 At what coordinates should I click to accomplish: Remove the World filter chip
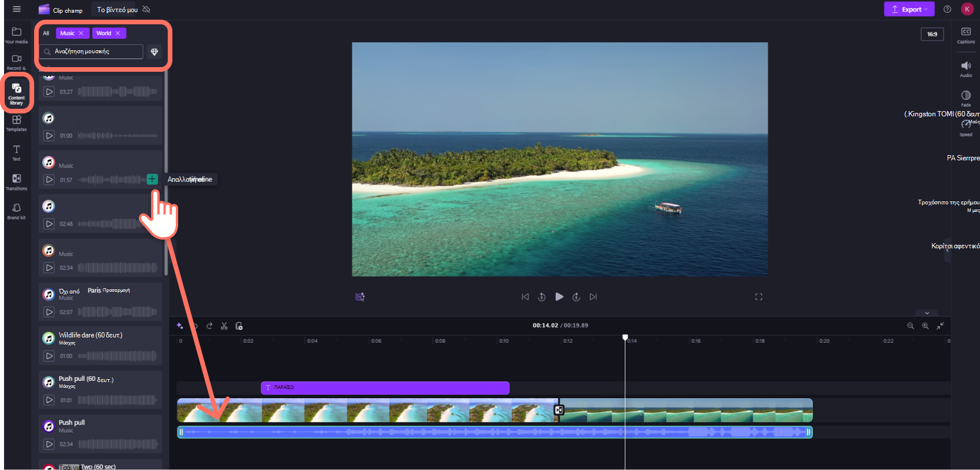pos(118,34)
